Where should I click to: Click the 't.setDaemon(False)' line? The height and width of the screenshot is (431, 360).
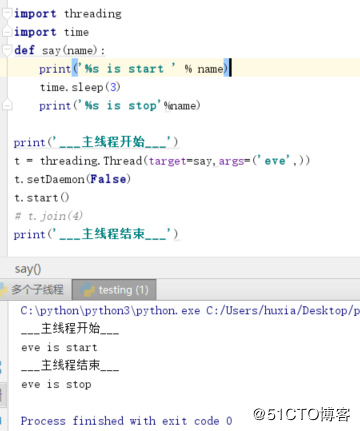point(72,179)
